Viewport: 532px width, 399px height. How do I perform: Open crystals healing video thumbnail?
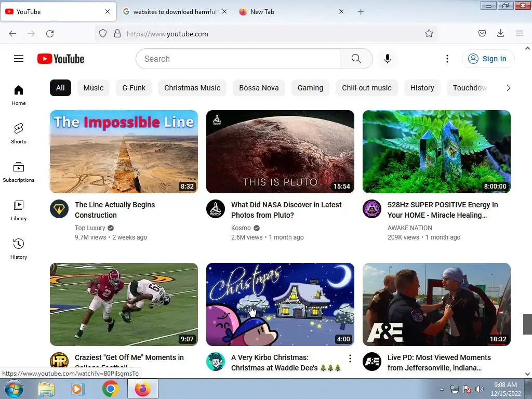point(436,152)
